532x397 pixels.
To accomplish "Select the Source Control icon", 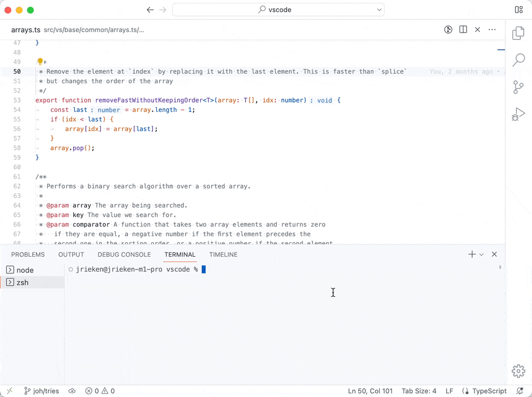I will 518,87.
